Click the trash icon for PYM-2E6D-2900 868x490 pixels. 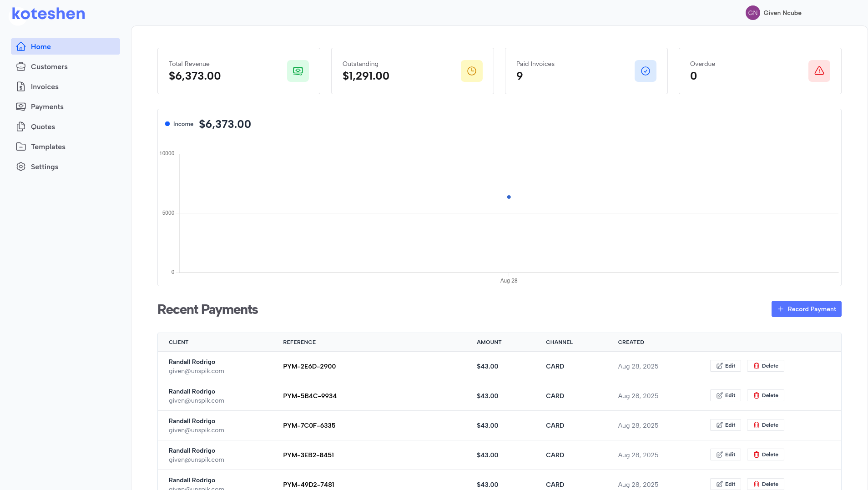tap(757, 366)
